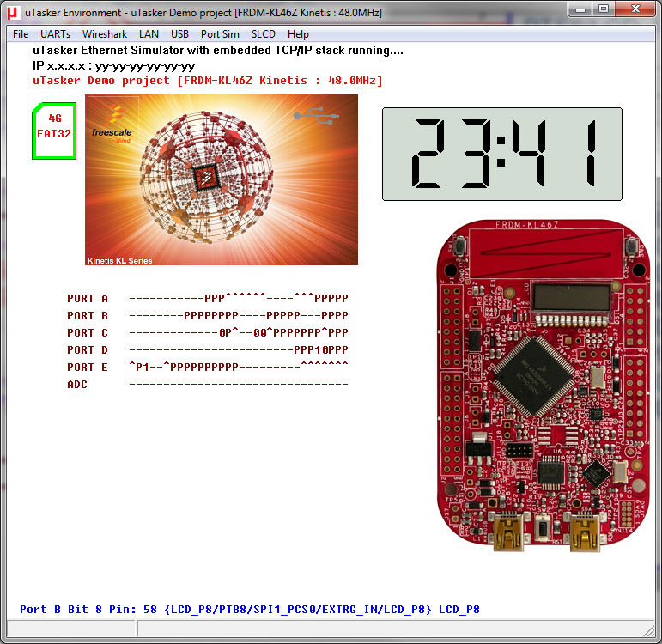Click the red touch slider area on board
Viewport: 662px width, 644px height.
click(x=546, y=253)
